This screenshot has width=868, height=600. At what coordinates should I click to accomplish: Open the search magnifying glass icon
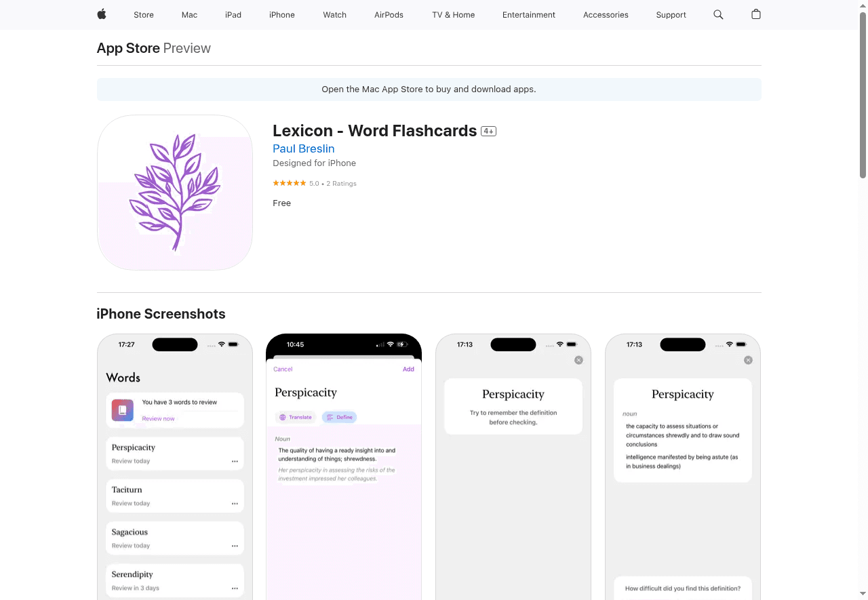[x=718, y=14]
